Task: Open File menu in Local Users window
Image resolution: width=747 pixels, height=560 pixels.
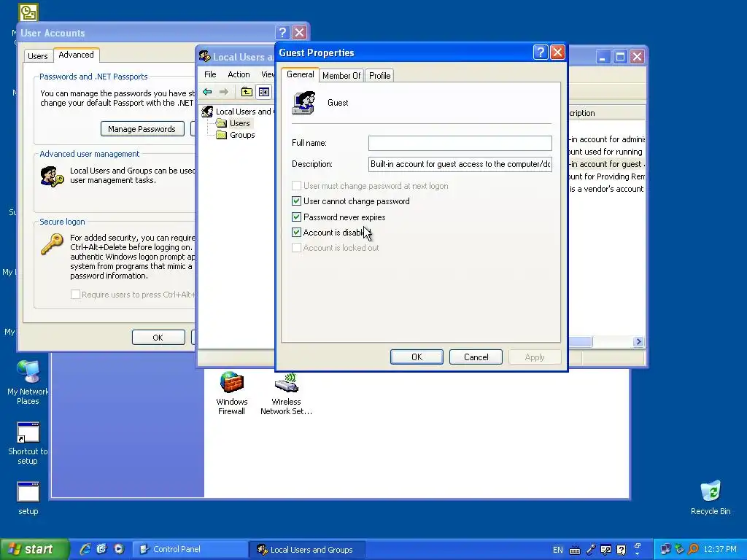Action: click(210, 74)
